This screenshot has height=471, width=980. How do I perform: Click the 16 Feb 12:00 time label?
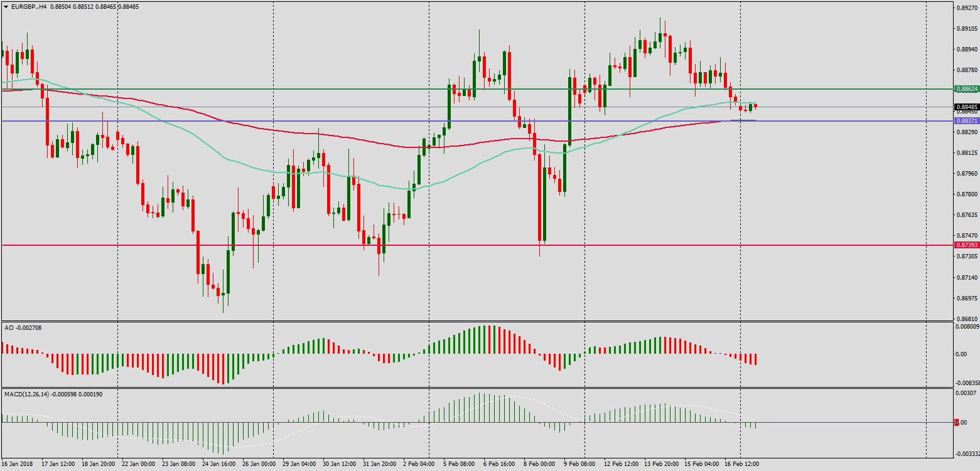(743, 464)
